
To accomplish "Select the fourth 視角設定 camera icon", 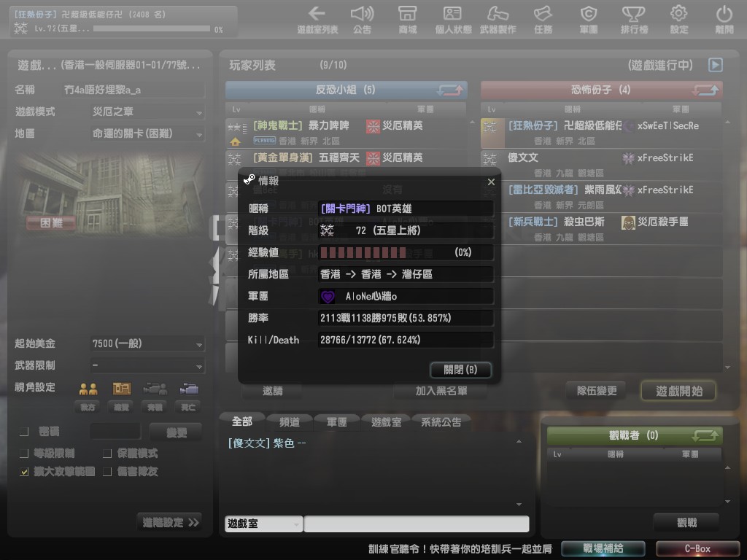I will pyautogui.click(x=189, y=389).
